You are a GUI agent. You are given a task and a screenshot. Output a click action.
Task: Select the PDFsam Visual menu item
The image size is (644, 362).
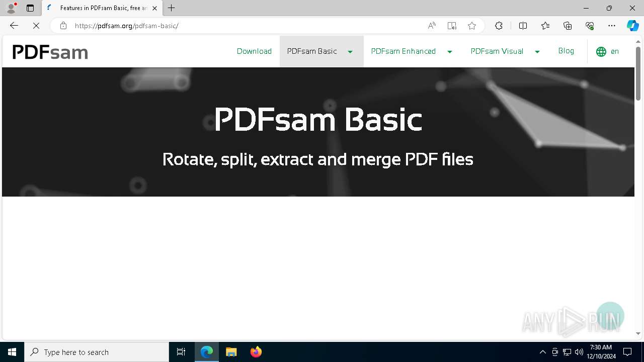pyautogui.click(x=497, y=51)
